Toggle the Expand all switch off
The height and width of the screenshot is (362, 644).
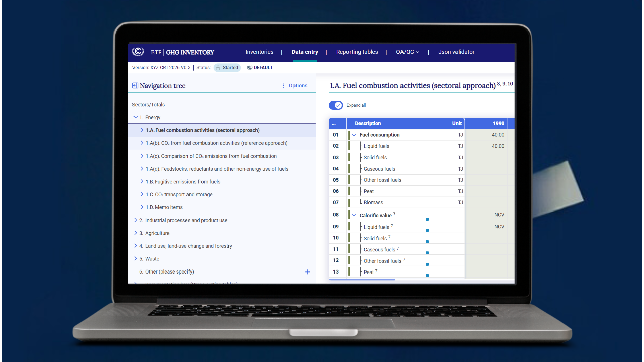[x=336, y=105]
